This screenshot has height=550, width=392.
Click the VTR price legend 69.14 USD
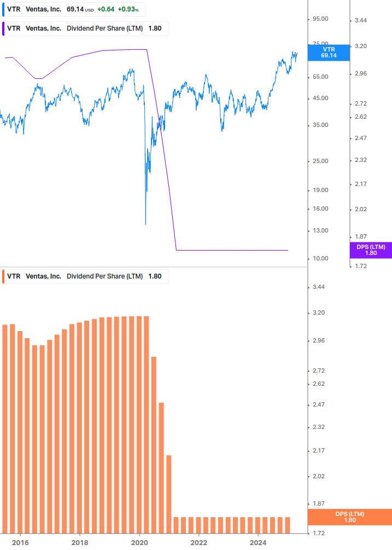click(74, 9)
